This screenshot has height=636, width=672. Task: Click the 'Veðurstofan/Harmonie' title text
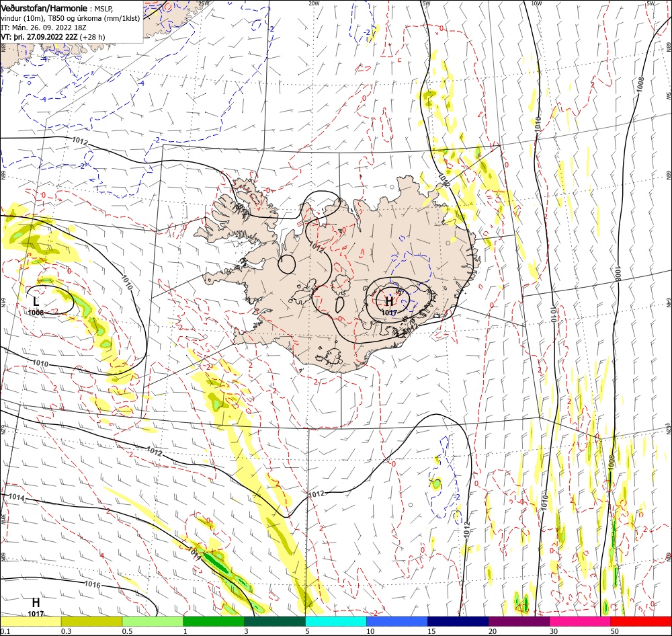(44, 8)
